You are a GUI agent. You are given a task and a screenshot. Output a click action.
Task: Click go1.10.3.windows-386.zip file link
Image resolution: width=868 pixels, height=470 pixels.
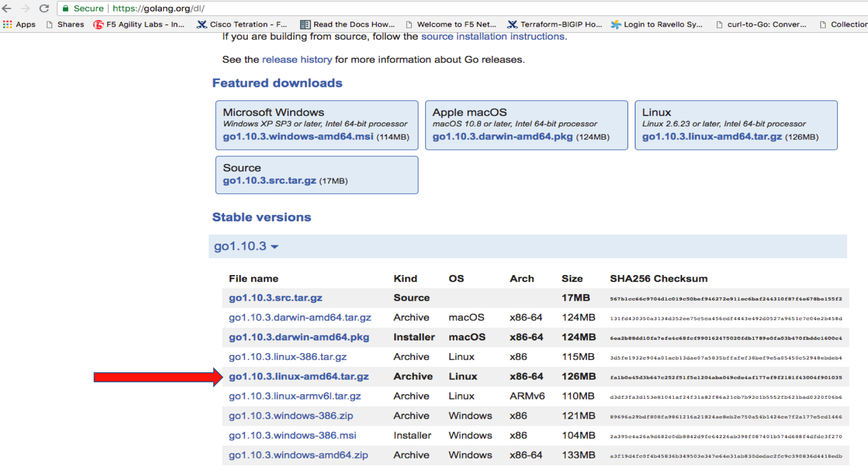pos(291,415)
